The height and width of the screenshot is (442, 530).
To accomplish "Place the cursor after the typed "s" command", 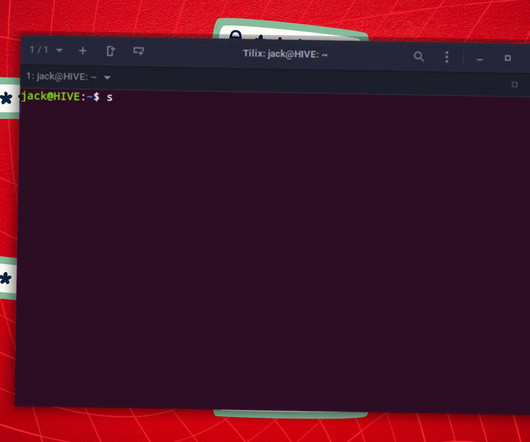I will tap(114, 97).
